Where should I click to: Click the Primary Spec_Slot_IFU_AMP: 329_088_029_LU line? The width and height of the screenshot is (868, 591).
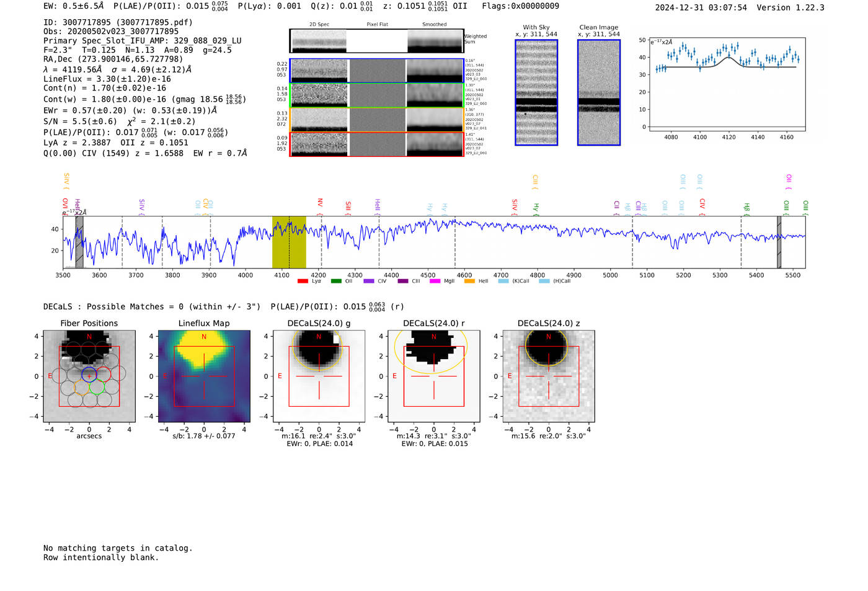pos(143,41)
